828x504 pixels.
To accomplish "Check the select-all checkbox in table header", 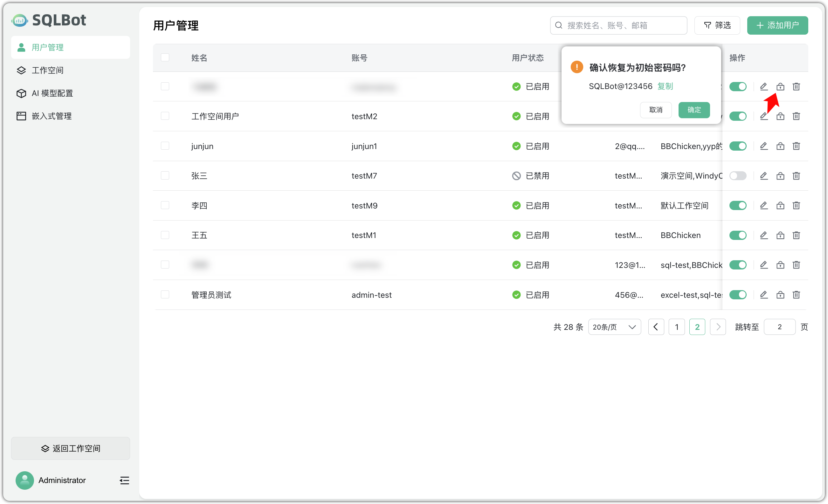I will (x=165, y=57).
